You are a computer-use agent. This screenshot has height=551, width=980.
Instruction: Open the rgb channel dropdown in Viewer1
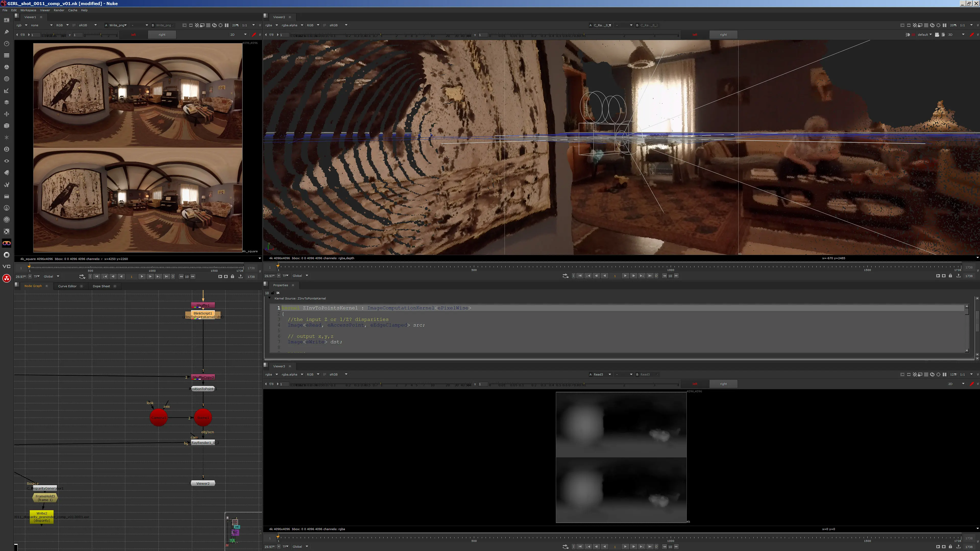22,25
